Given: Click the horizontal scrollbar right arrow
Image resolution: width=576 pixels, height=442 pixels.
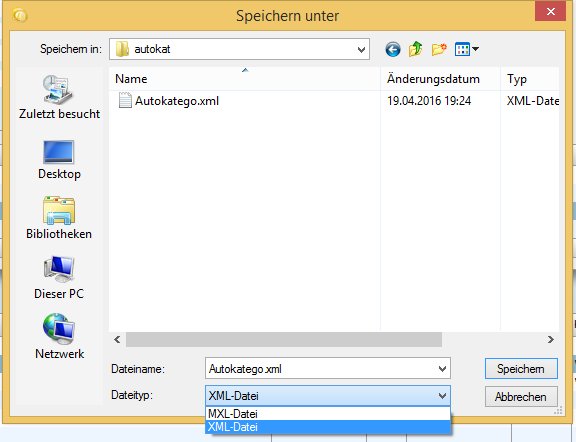Looking at the screenshot, I should click(x=550, y=339).
